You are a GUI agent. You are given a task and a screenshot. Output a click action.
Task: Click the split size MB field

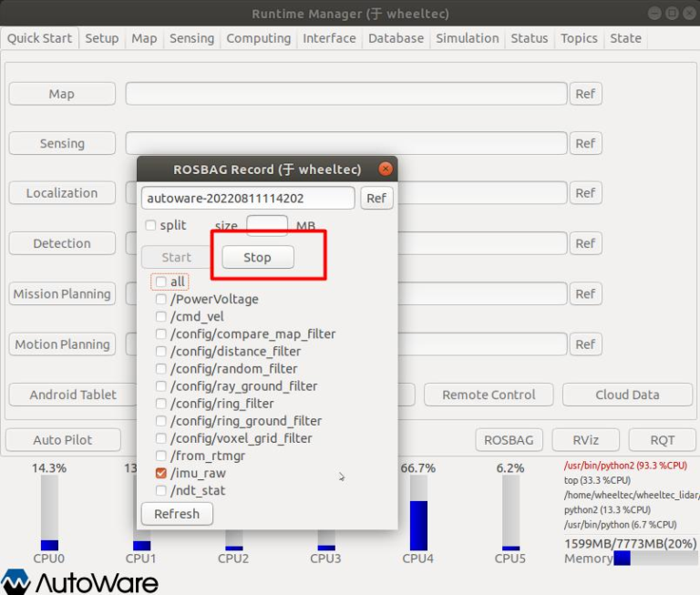(267, 226)
